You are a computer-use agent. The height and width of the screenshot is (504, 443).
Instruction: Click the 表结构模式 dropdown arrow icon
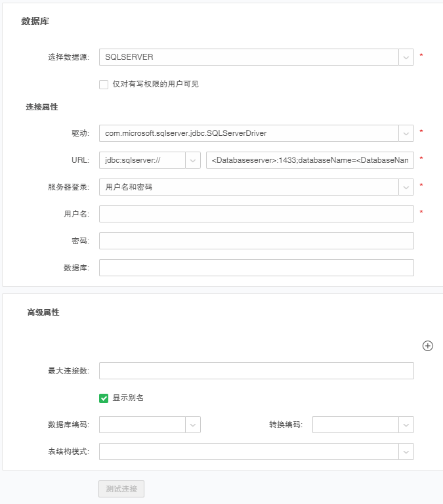tap(406, 451)
